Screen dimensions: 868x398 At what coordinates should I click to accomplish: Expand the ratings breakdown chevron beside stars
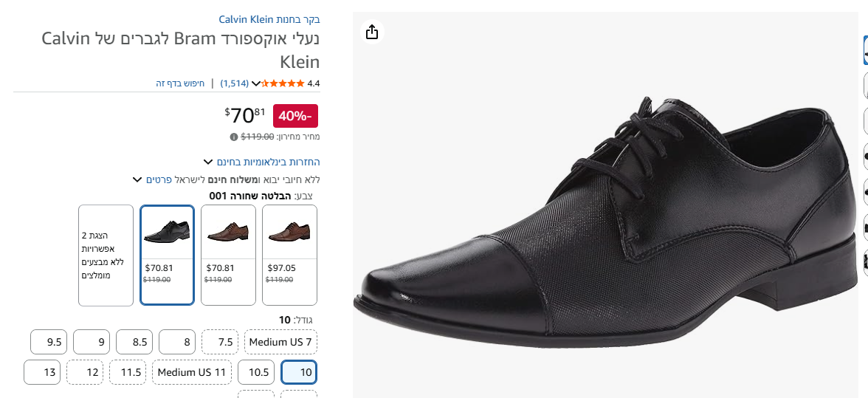click(x=256, y=83)
